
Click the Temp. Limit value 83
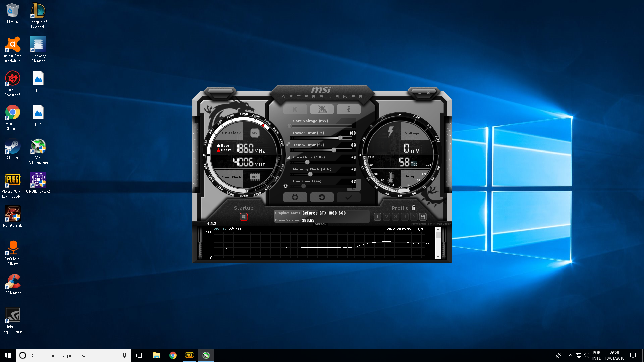click(353, 145)
